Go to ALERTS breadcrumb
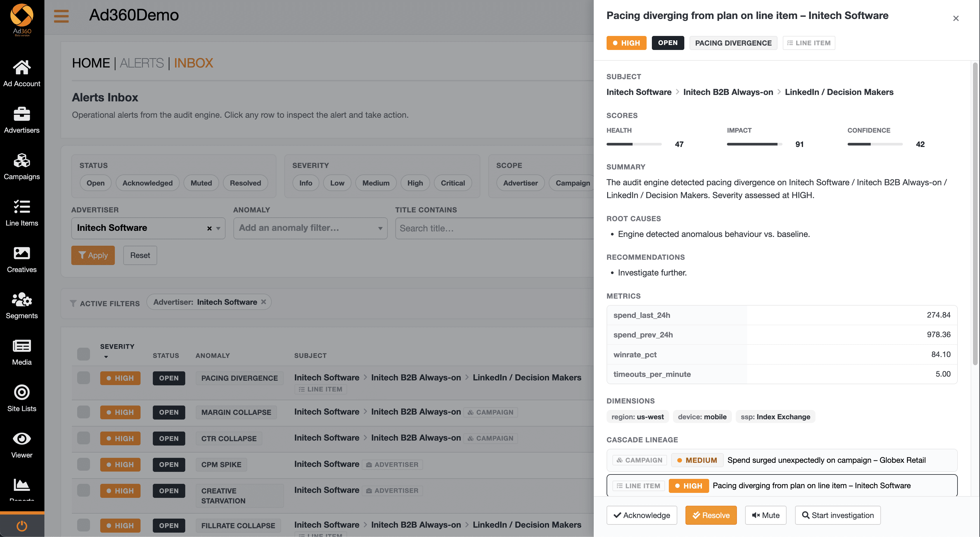 [142, 63]
